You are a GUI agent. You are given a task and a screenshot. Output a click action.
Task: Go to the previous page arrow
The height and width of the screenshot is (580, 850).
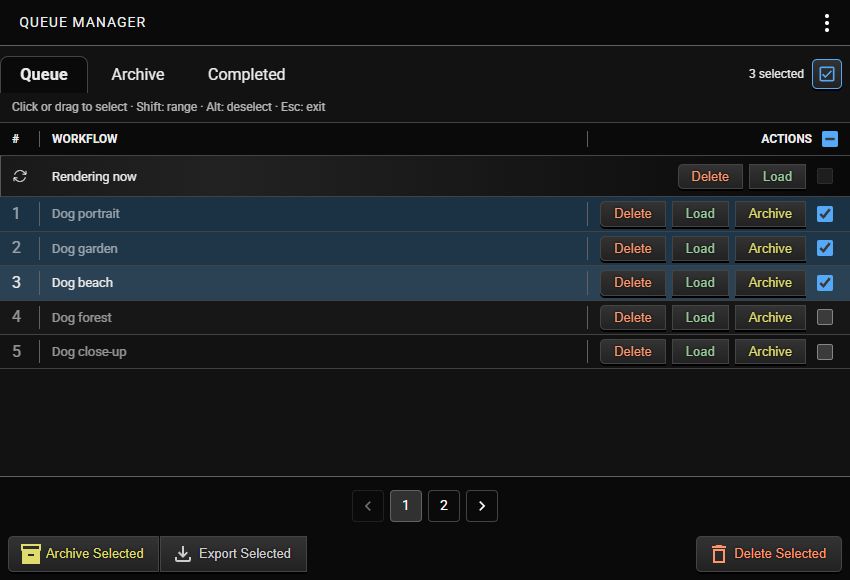(368, 506)
